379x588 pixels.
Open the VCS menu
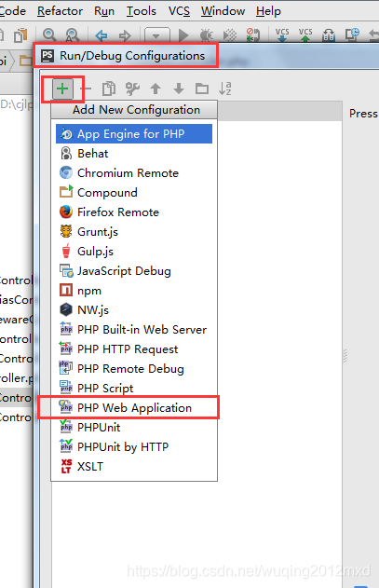click(179, 11)
